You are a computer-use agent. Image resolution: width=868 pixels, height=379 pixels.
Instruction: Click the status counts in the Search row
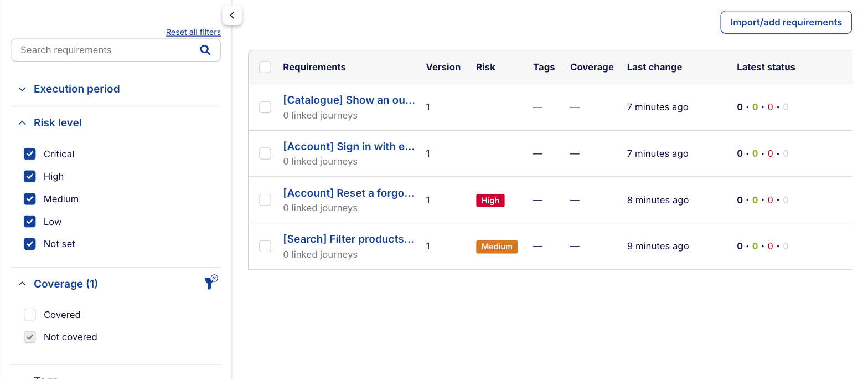(x=763, y=246)
